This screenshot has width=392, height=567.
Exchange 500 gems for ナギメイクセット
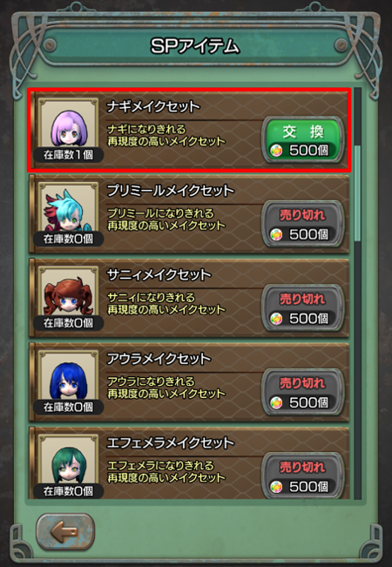pos(303,139)
